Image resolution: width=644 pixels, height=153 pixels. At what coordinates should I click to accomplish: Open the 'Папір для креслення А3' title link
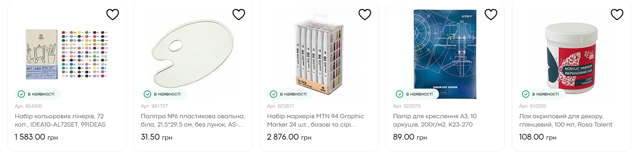pos(435,120)
